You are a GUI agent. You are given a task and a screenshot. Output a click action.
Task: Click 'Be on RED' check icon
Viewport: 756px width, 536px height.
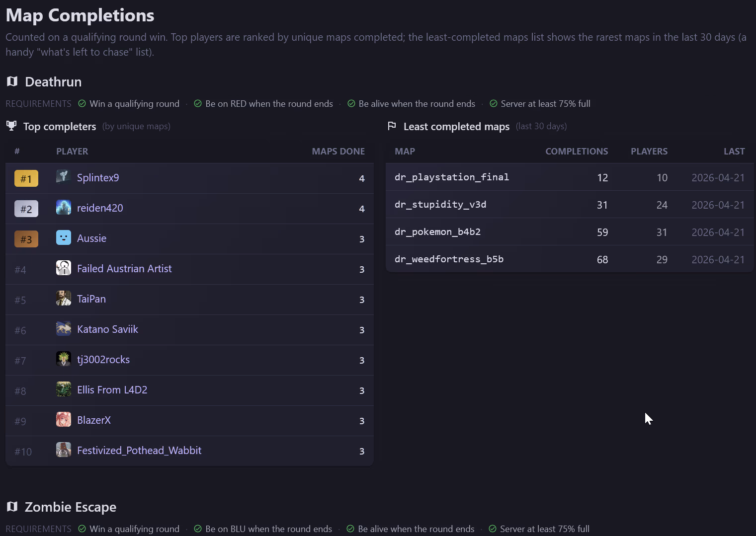[x=198, y=103]
